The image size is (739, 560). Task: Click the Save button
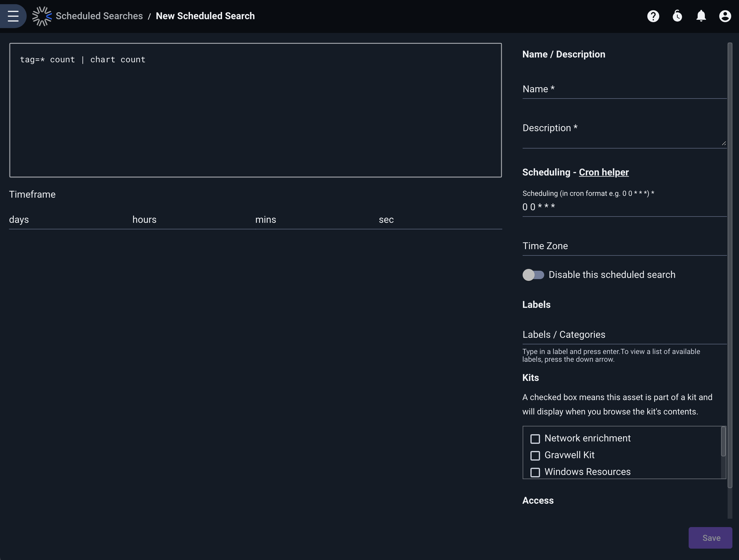point(710,538)
